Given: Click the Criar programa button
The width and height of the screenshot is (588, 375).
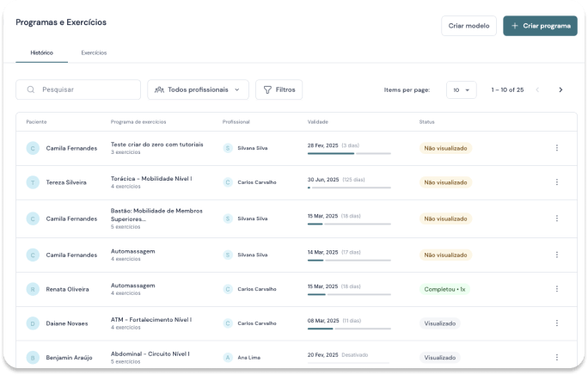Looking at the screenshot, I should pos(540,26).
